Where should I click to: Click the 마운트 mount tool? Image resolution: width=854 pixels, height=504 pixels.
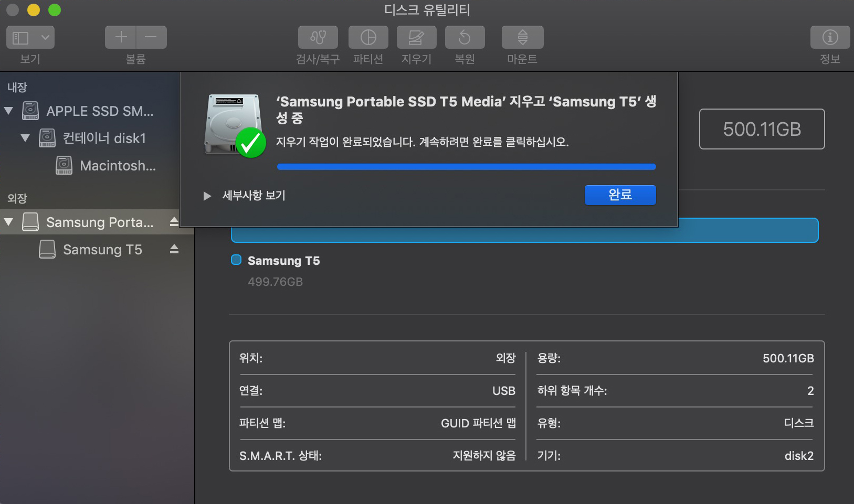tap(523, 37)
